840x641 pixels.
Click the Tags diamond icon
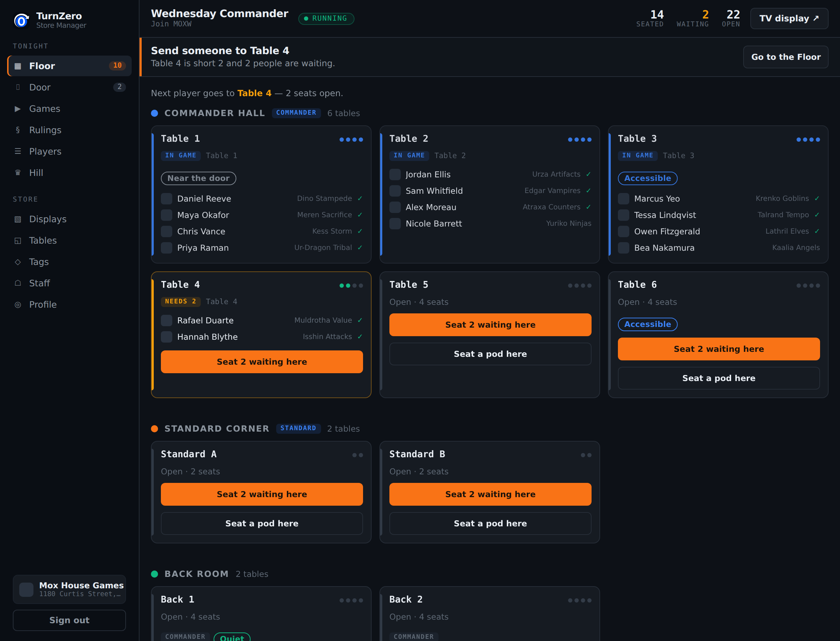17,262
